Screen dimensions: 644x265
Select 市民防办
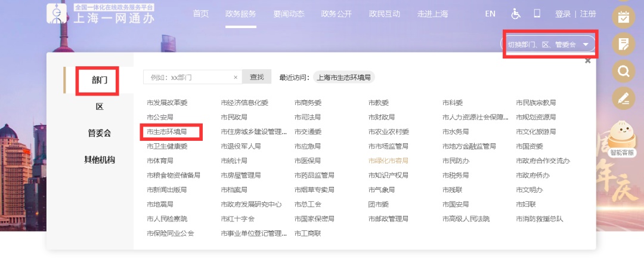[x=456, y=161]
